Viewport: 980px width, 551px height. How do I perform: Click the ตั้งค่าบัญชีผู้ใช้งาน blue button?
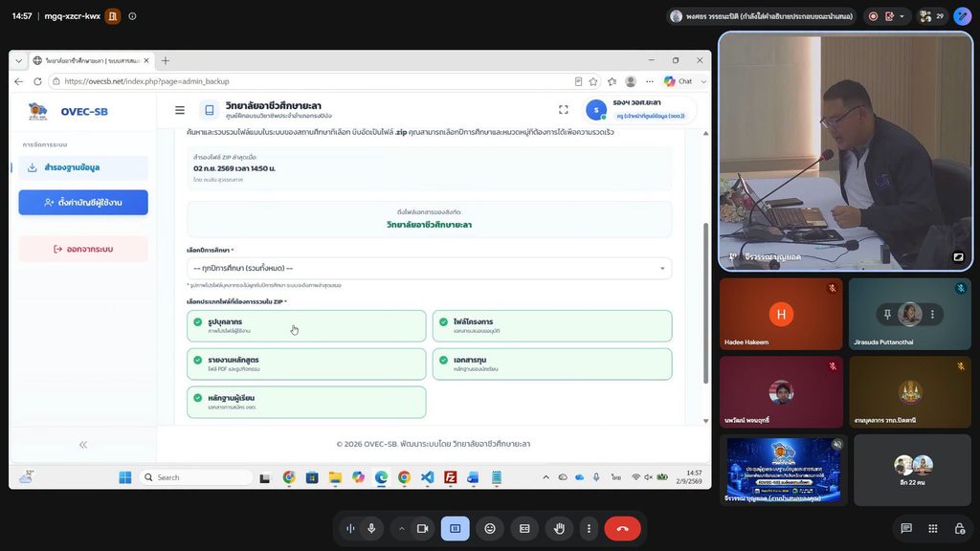[83, 203]
